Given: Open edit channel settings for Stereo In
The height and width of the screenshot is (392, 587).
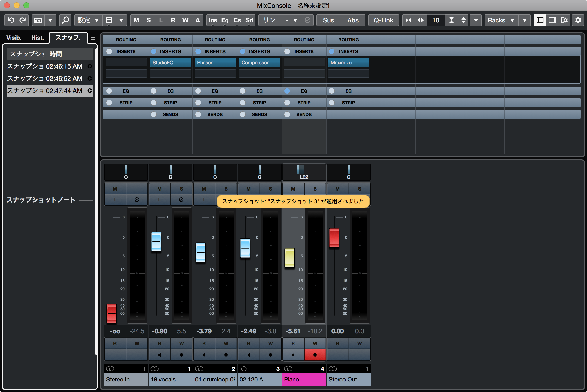Looking at the screenshot, I should [137, 199].
